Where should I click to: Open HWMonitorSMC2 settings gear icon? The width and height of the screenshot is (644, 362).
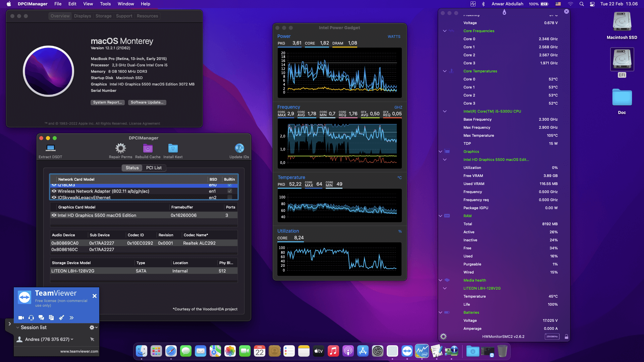pos(443,337)
